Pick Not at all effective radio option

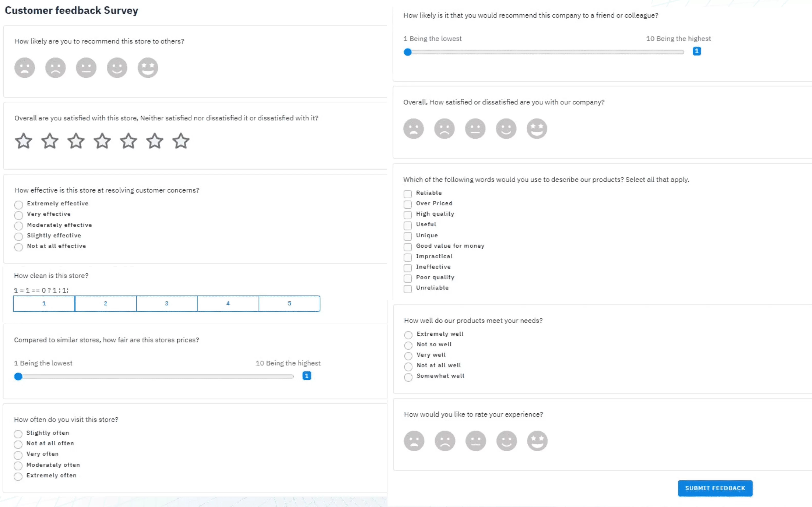click(x=18, y=247)
